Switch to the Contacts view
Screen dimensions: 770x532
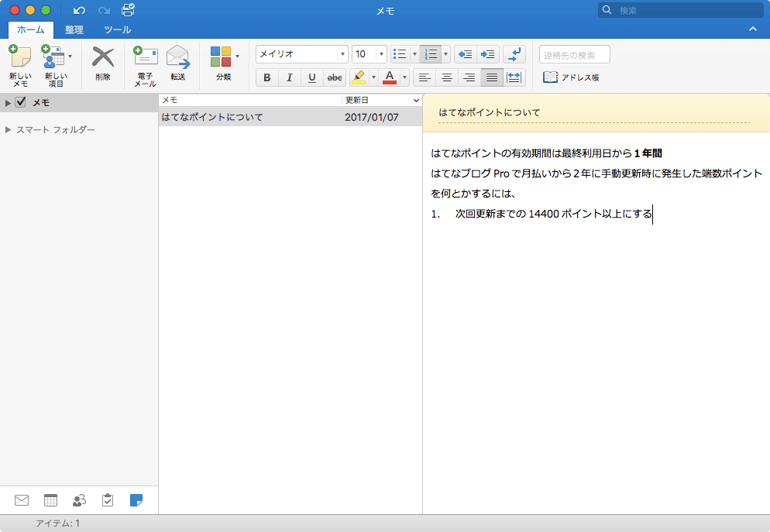tap(79, 500)
